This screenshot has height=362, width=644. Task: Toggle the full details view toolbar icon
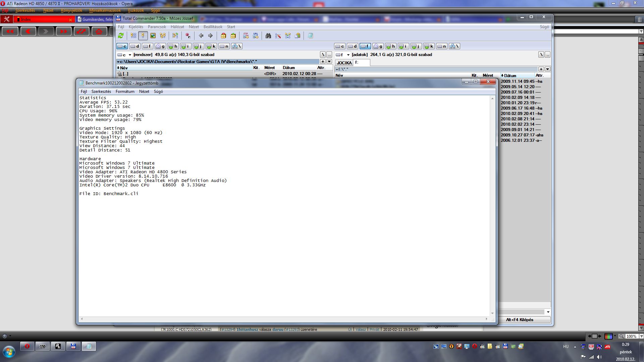(x=143, y=36)
